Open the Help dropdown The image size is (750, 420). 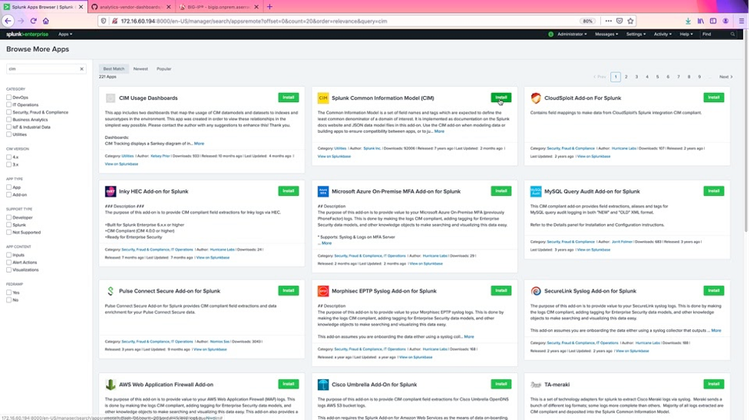coord(686,34)
